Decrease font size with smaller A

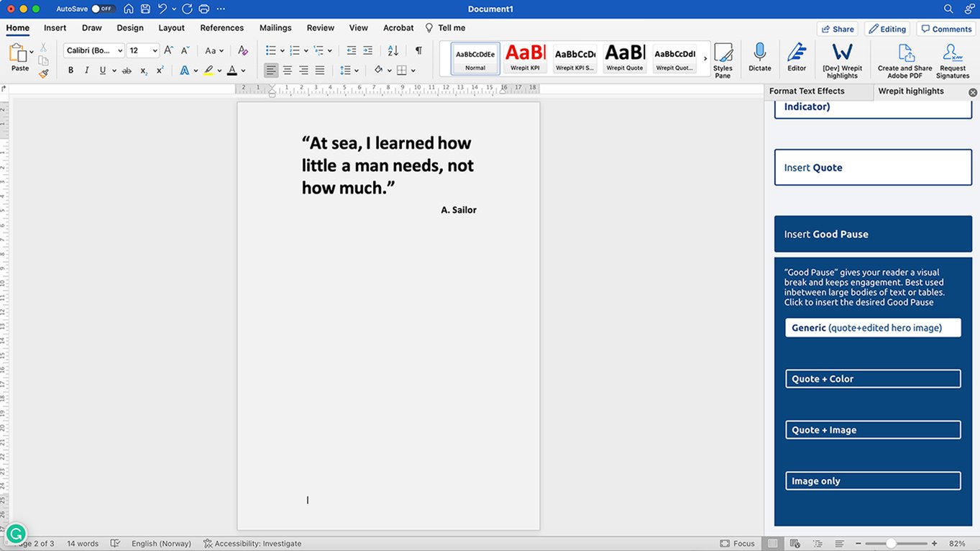click(x=185, y=50)
